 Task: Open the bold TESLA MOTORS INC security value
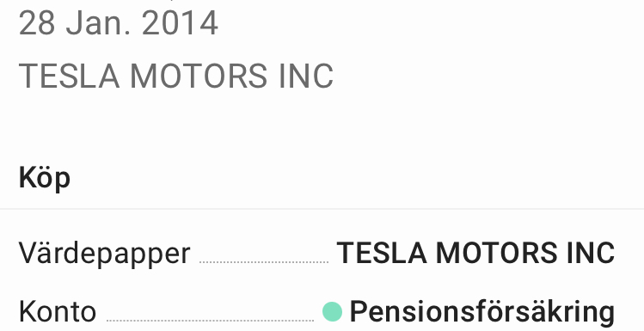(475, 253)
